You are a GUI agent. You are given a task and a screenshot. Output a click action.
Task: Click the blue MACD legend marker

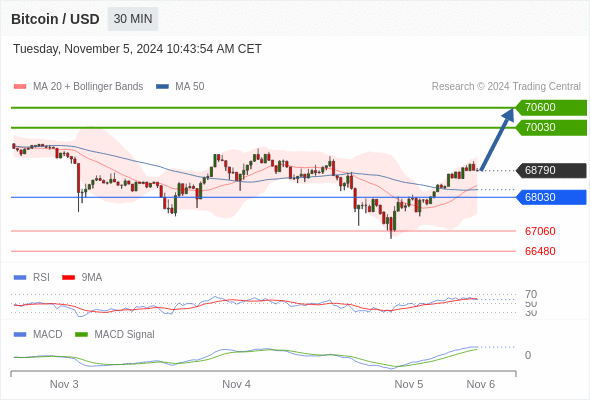pyautogui.click(x=20, y=335)
